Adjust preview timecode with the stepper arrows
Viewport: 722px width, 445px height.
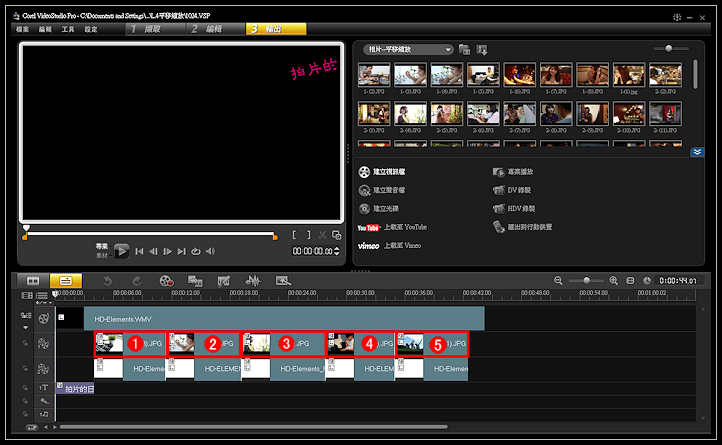tap(337, 251)
